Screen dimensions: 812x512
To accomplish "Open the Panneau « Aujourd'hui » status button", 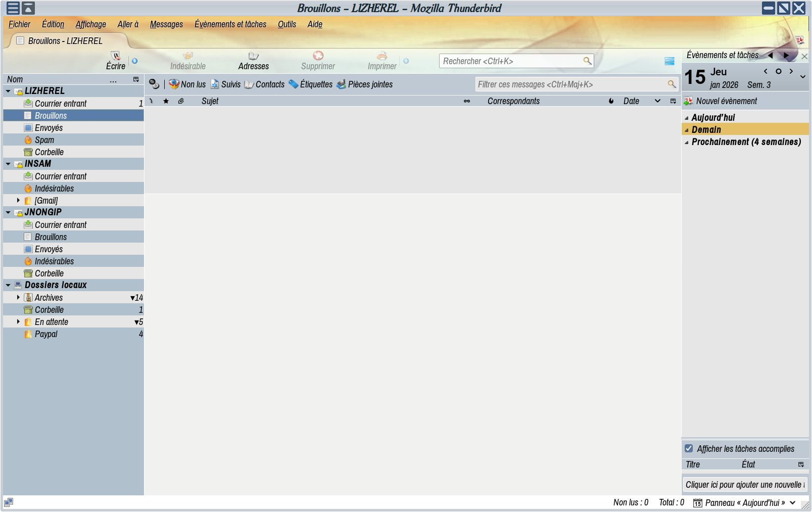I will pyautogui.click(x=744, y=503).
